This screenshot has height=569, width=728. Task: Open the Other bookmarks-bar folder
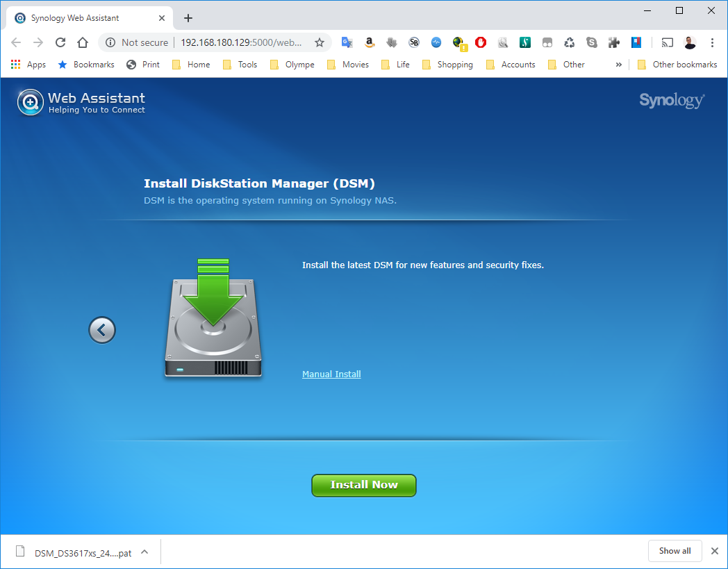(x=566, y=65)
